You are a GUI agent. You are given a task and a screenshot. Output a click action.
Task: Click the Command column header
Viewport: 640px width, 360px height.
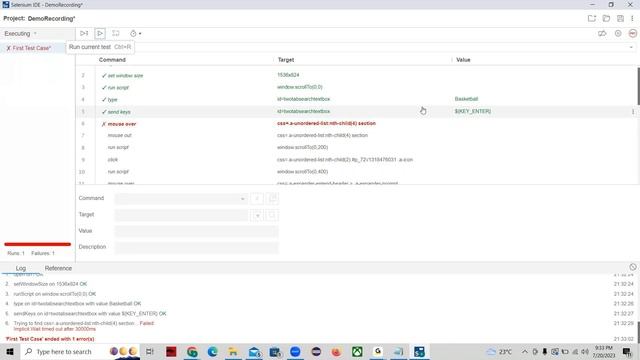point(112,60)
